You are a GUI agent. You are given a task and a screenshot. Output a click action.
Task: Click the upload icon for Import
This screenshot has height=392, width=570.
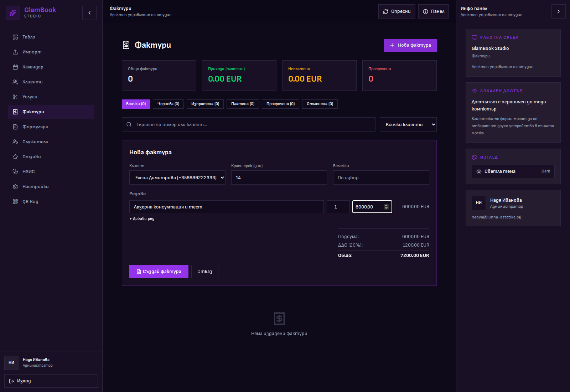15,52
